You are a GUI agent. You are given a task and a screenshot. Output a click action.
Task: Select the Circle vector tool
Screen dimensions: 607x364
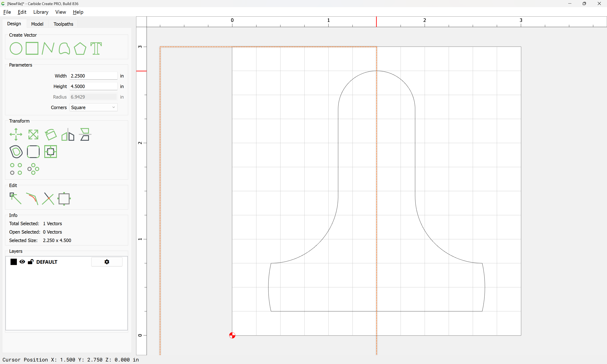(x=16, y=48)
